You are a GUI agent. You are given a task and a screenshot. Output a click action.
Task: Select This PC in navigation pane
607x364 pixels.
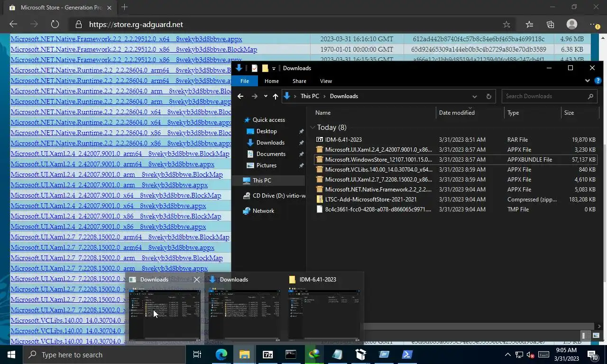click(x=262, y=181)
